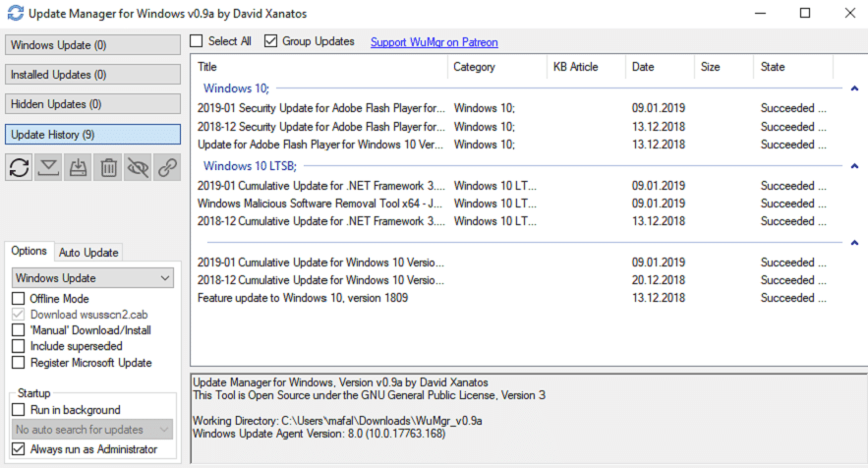Click the uninstall trash can icon
Viewport: 868px width, 468px height.
(x=108, y=167)
